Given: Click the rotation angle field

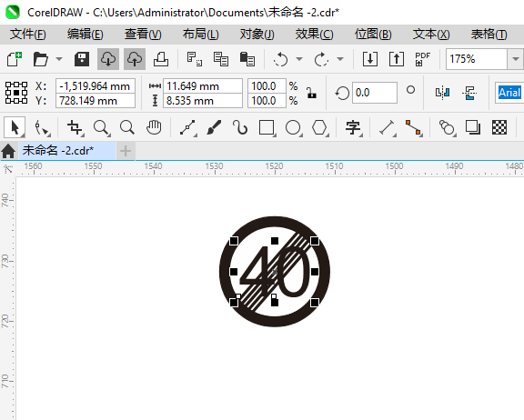Looking at the screenshot, I should (x=374, y=93).
